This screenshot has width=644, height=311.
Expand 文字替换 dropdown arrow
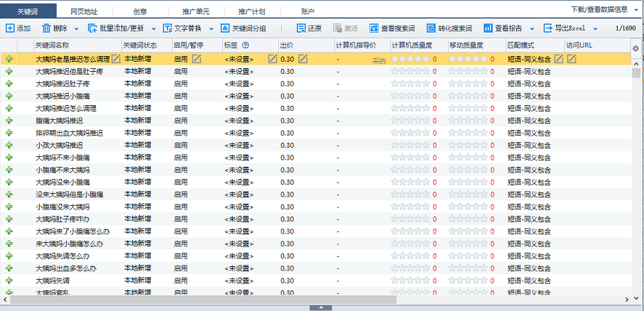point(212,29)
